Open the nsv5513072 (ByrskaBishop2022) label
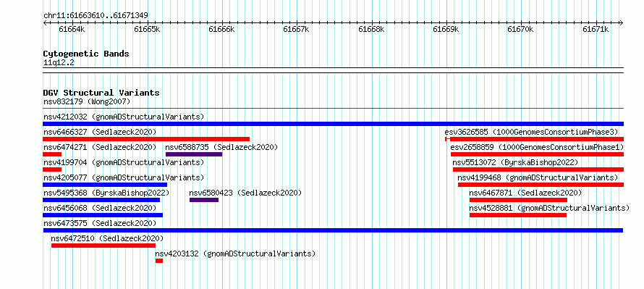 (x=515, y=162)
